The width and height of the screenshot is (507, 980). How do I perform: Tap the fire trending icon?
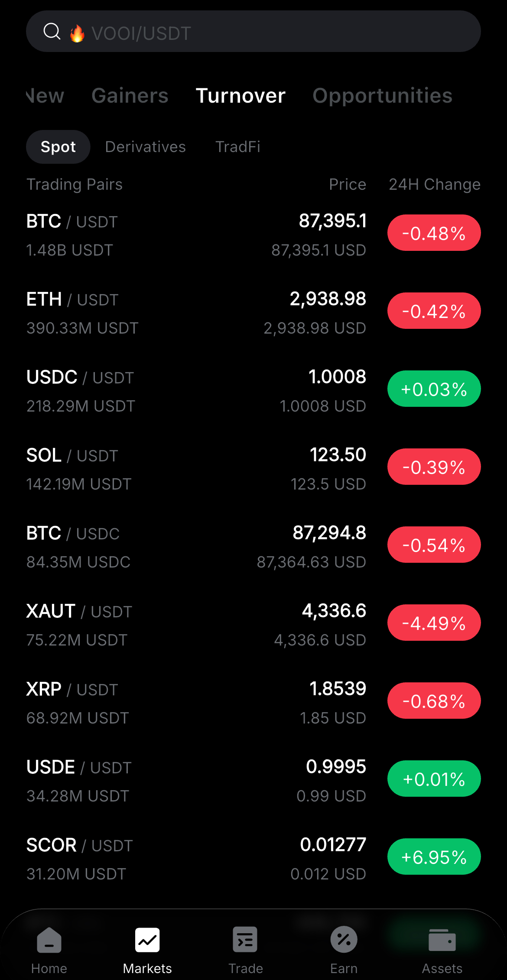[77, 33]
